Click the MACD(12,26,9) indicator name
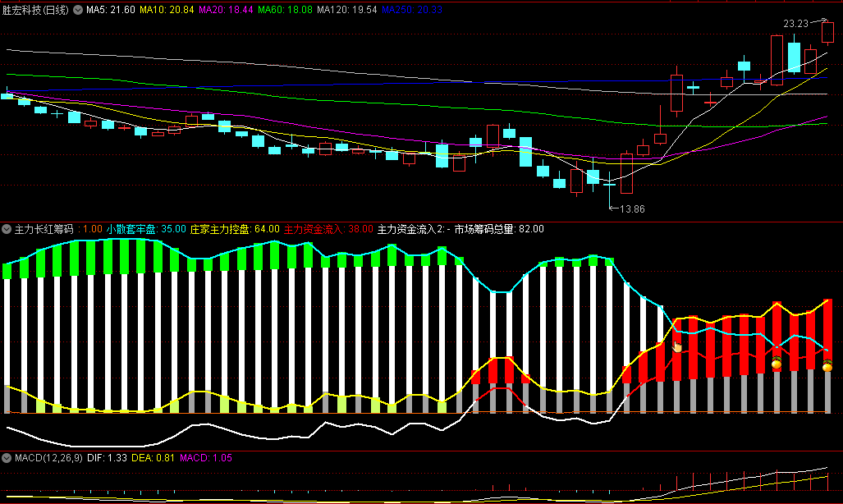Screen dimensions: 843x504 tap(48, 458)
